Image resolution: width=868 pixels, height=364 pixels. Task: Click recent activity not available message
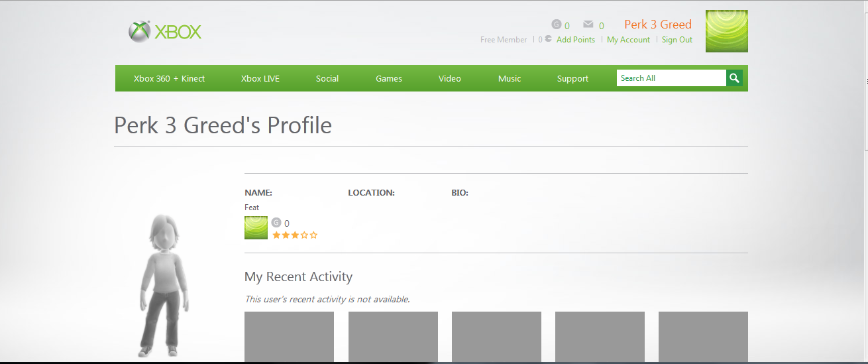(327, 299)
